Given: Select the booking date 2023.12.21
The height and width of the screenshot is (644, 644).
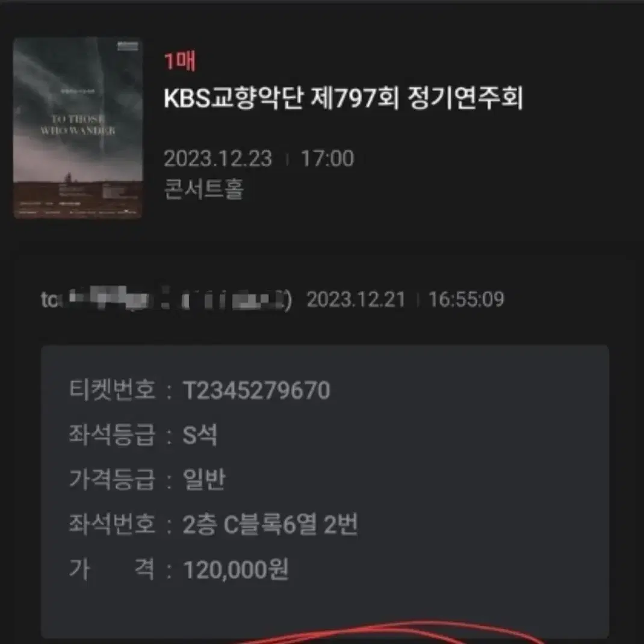Looking at the screenshot, I should click(x=356, y=299).
